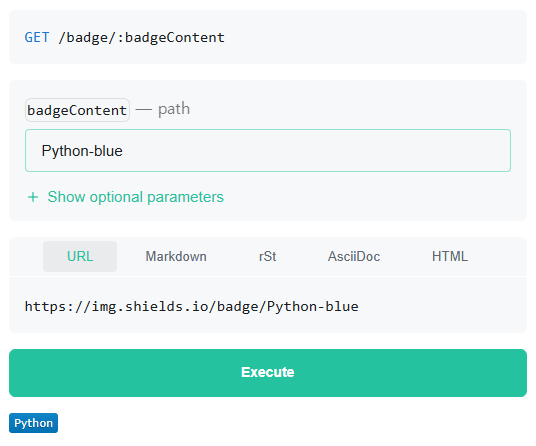Click the generated img.shields.io URL text
536x446 pixels.
pos(192,307)
